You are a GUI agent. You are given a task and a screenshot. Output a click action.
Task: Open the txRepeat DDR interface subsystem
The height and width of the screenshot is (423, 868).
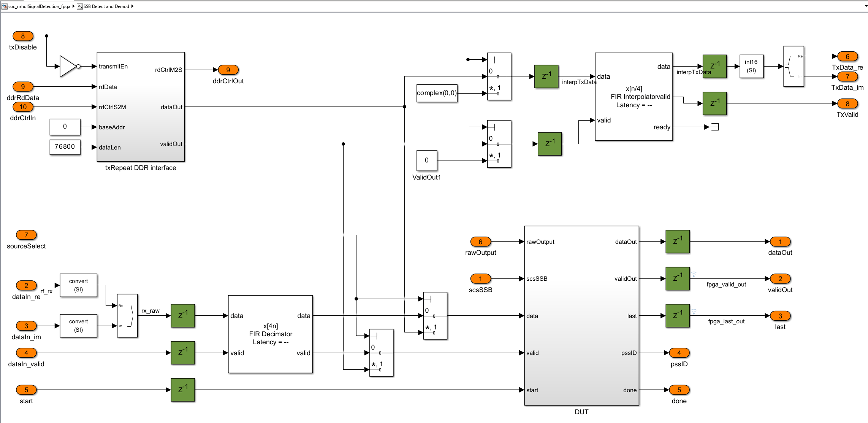coord(141,107)
